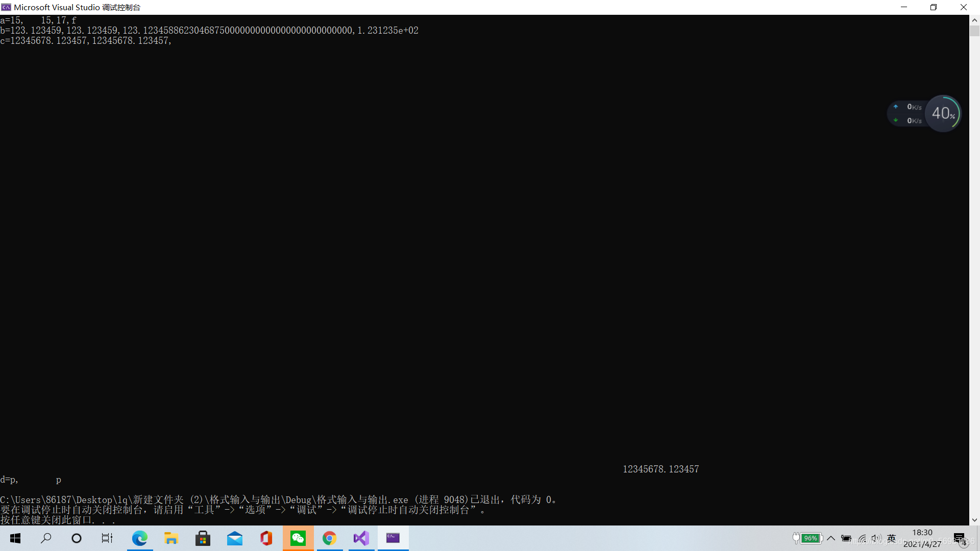
Task: Open the taskbar search magnifier
Action: coord(46,538)
